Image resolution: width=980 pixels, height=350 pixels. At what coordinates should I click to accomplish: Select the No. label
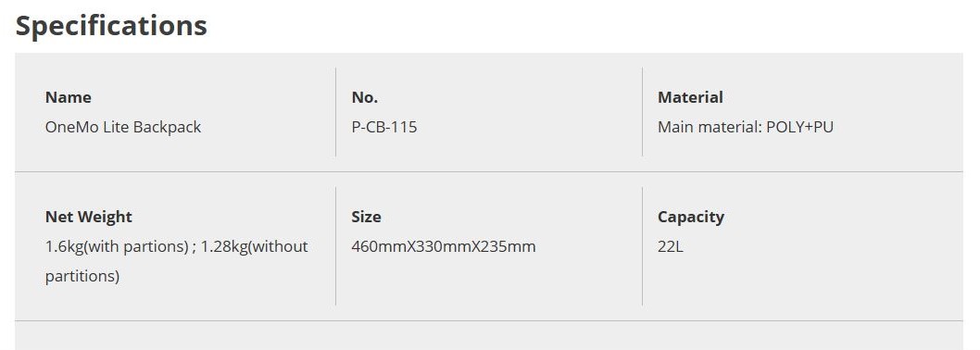364,97
